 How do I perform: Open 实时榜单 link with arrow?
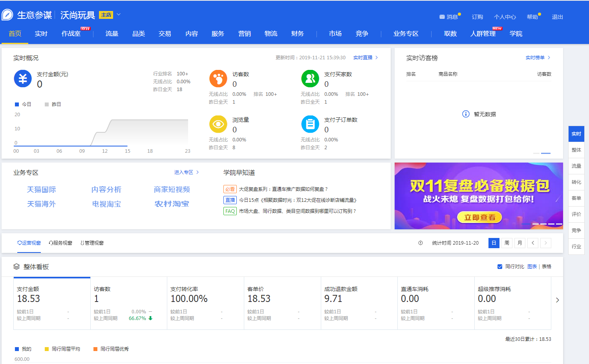538,57
